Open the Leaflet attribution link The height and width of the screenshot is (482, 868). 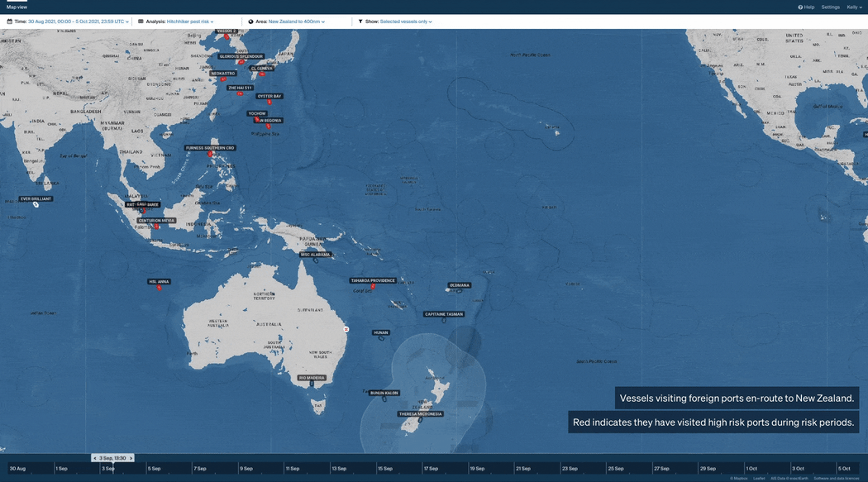point(759,478)
